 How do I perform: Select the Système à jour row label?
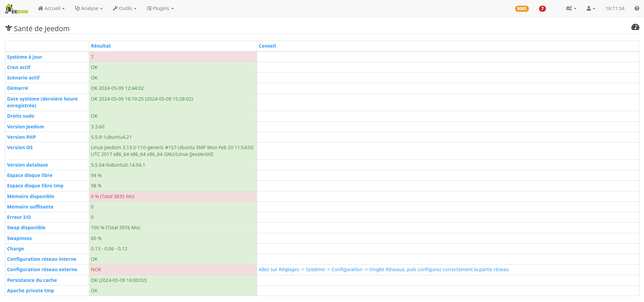tap(24, 57)
